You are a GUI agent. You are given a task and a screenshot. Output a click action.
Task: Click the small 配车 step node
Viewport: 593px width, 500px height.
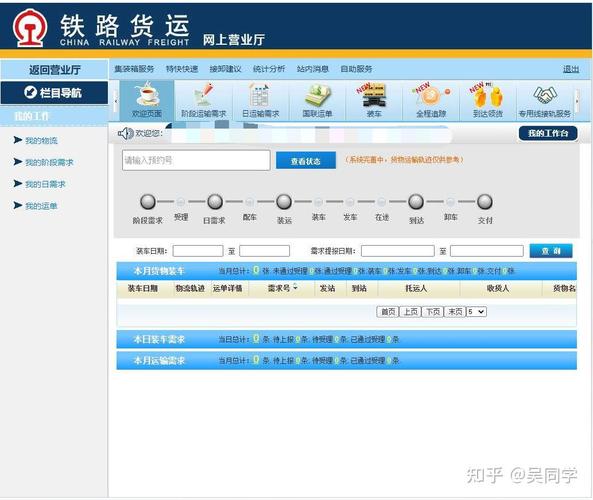(x=250, y=202)
